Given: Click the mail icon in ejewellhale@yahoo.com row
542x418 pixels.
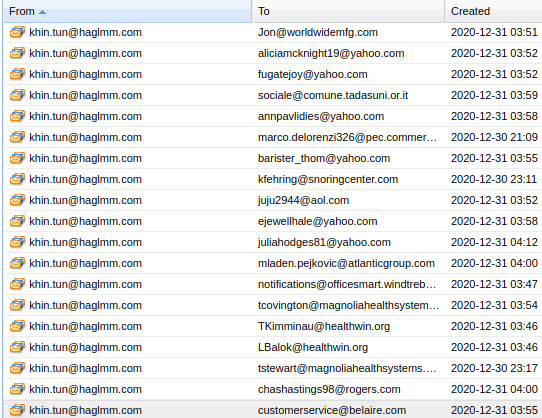Looking at the screenshot, I should pyautogui.click(x=17, y=221).
